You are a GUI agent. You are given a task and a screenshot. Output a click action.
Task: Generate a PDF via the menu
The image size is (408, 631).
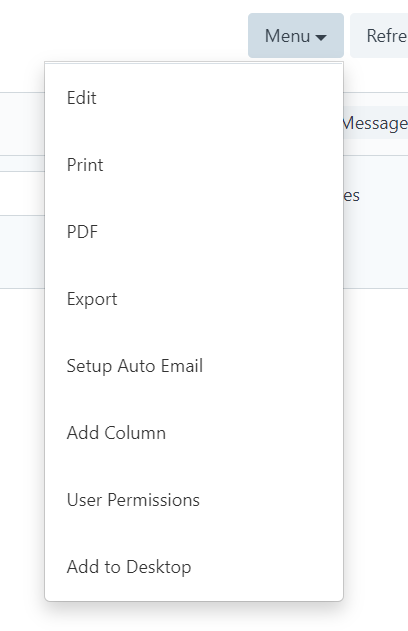(x=194, y=232)
